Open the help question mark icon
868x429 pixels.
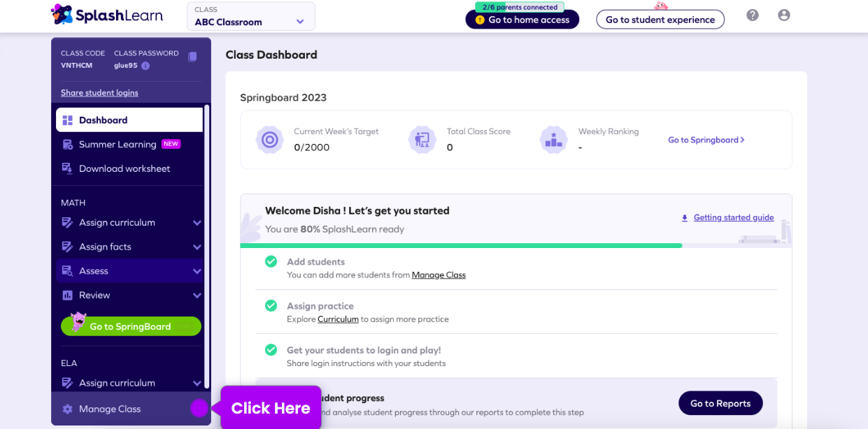(753, 15)
